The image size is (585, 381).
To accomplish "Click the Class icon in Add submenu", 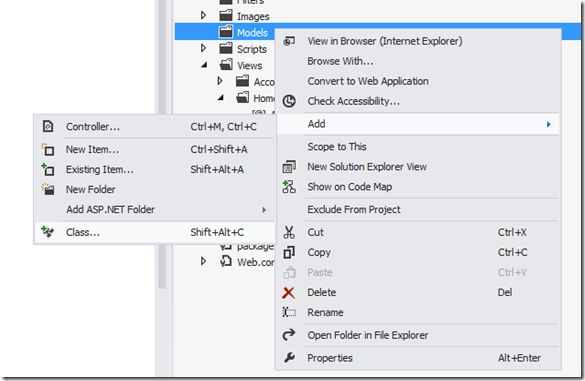I will 48,232.
